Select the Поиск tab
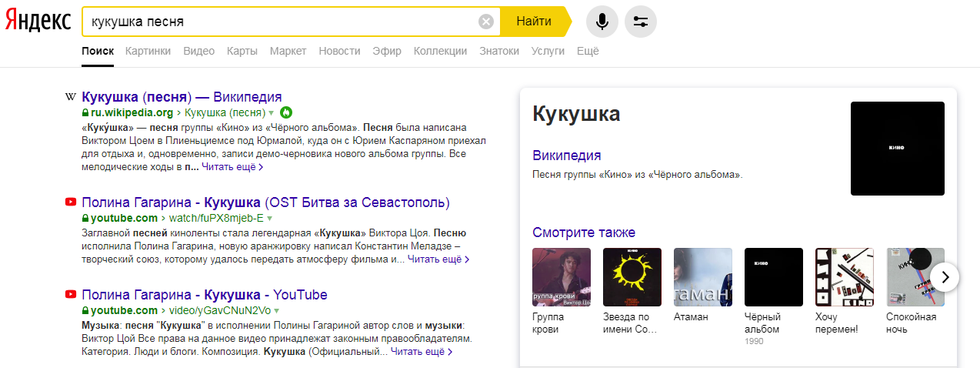Screen dimensions: 980x368 [98, 51]
